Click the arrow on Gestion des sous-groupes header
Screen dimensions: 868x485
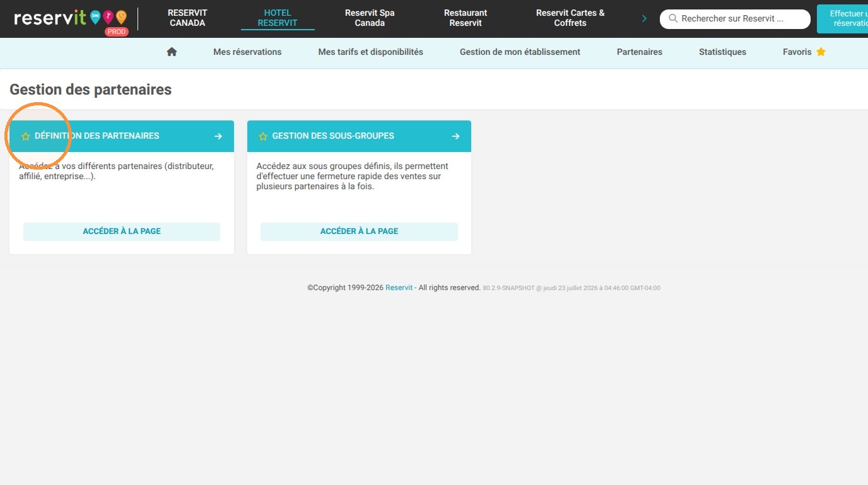point(456,136)
